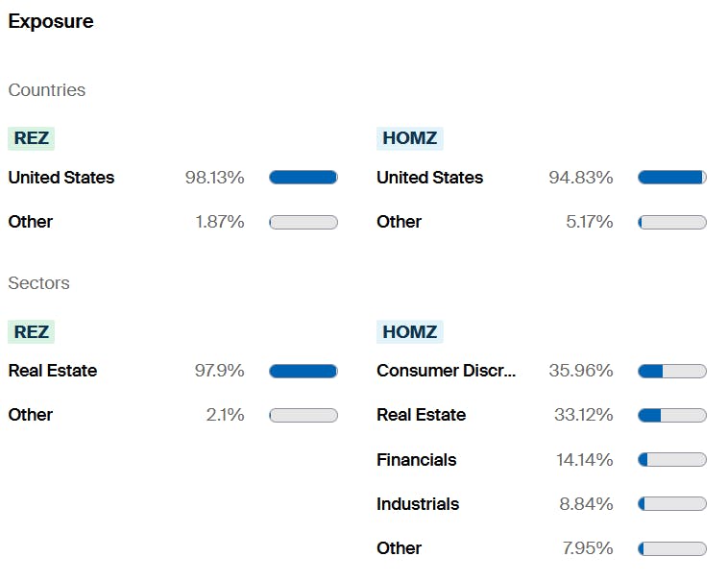The image size is (728, 581).
Task: Click the Sectors section heading
Action: click(x=38, y=283)
